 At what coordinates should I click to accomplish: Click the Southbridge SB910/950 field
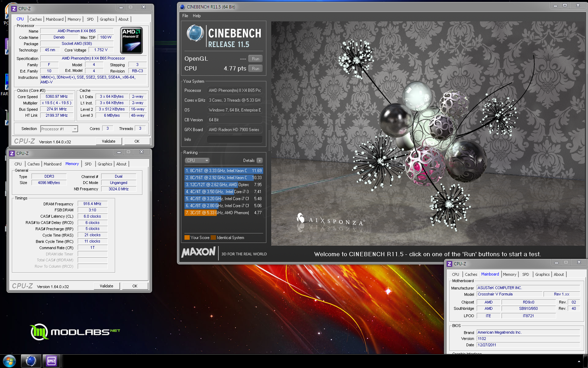point(528,308)
